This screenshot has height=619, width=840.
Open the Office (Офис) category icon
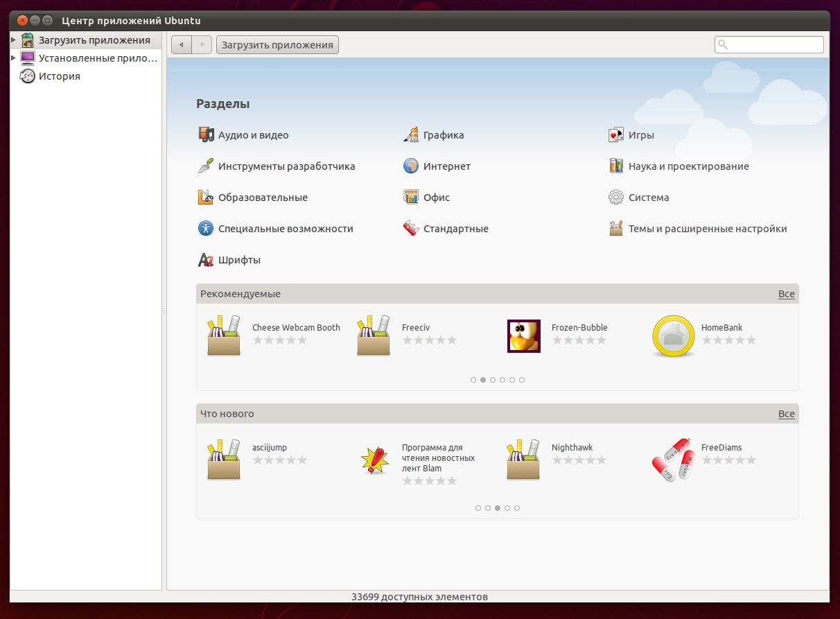(411, 198)
